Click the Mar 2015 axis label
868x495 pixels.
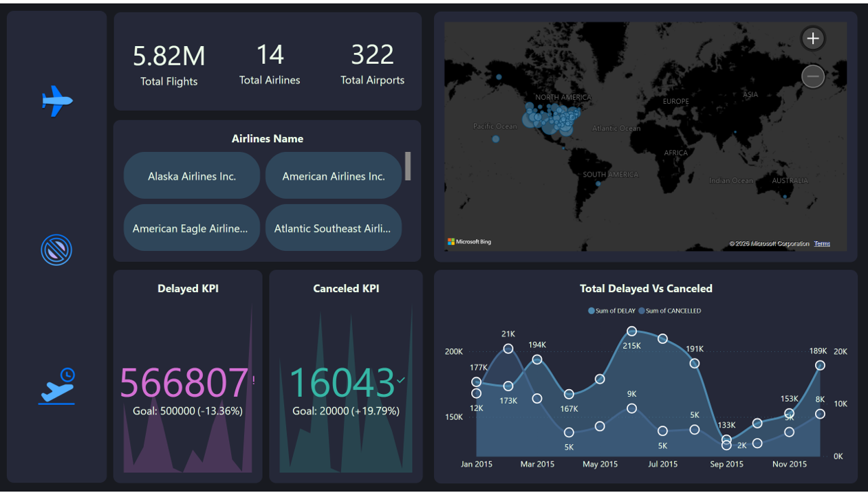[537, 464]
